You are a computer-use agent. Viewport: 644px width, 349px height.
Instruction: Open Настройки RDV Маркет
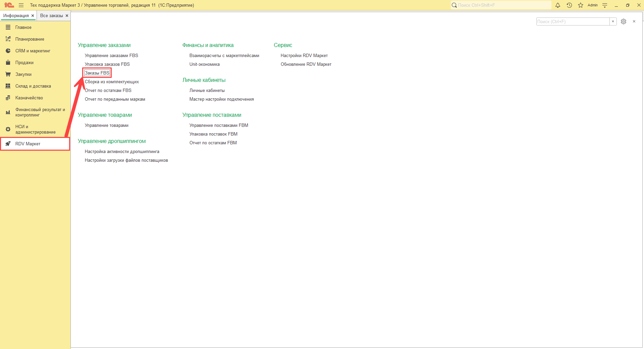[x=304, y=55]
